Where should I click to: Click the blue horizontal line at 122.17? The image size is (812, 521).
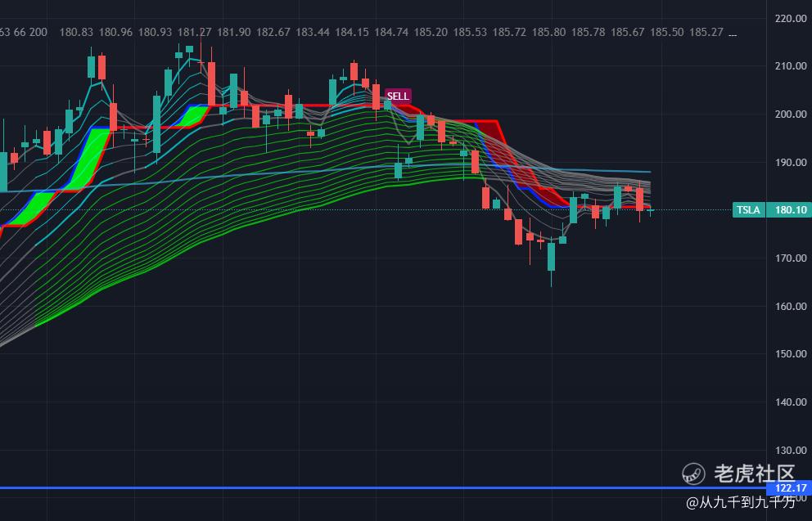pos(383,488)
